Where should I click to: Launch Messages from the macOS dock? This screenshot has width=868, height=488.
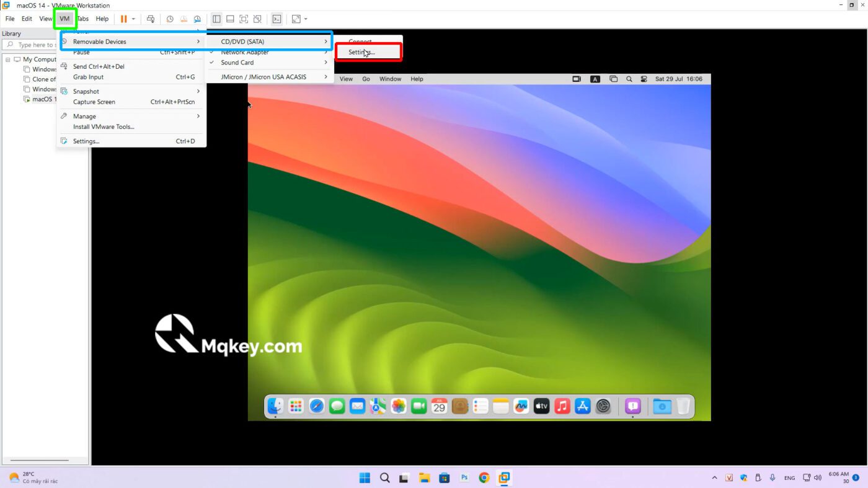pyautogui.click(x=337, y=406)
